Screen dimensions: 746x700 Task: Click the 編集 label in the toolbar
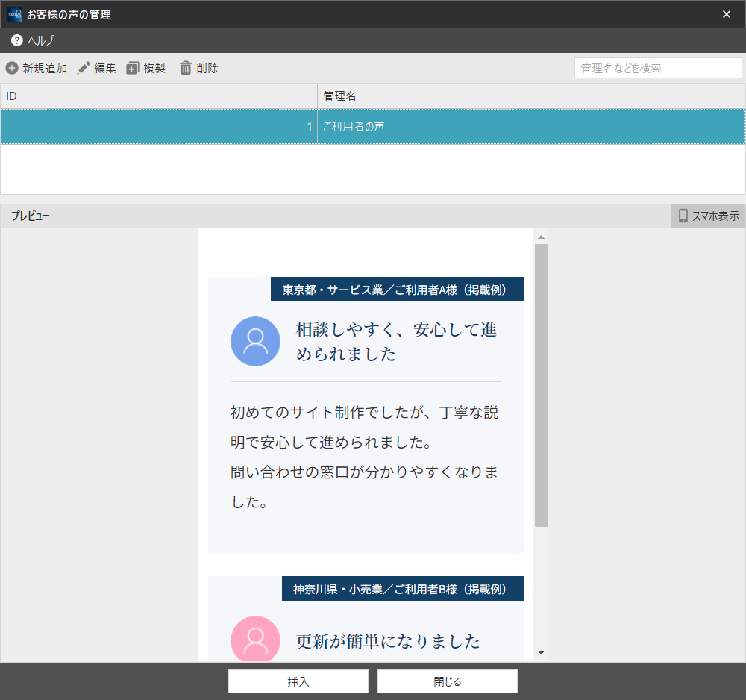click(x=105, y=69)
